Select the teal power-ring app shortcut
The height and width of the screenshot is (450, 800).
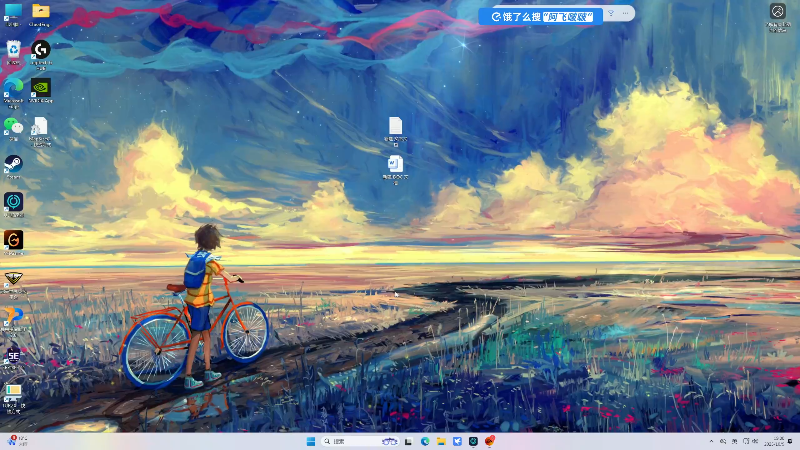tap(13, 205)
